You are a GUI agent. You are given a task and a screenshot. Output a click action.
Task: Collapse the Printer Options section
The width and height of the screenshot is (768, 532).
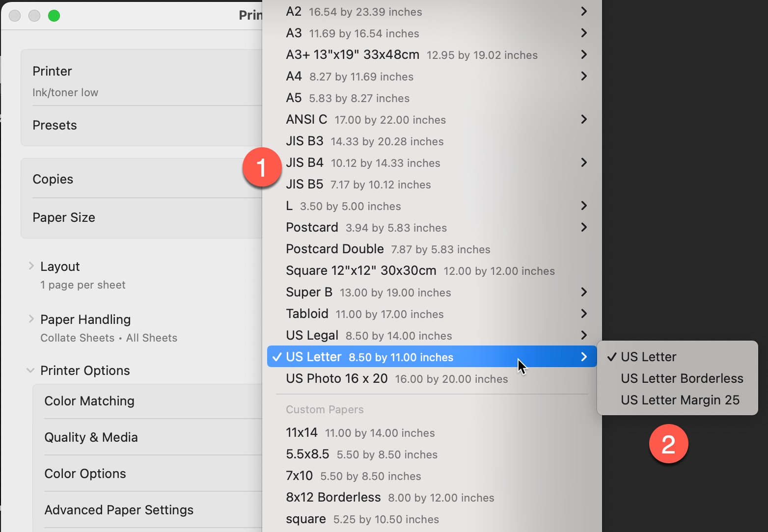pyautogui.click(x=30, y=371)
